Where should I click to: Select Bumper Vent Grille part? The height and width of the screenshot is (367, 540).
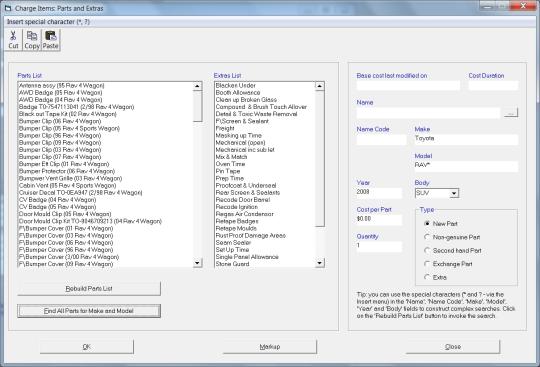[x=70, y=178]
